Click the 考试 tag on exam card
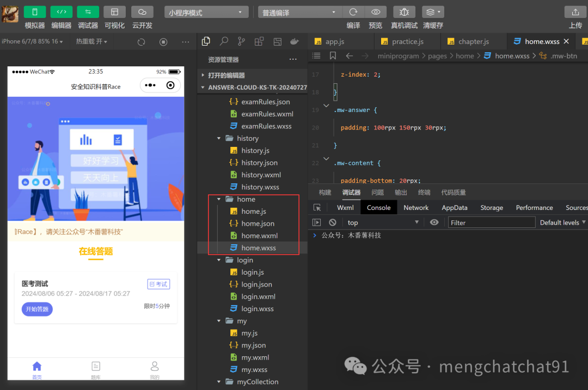Viewport: 588px width, 390px height. (158, 284)
